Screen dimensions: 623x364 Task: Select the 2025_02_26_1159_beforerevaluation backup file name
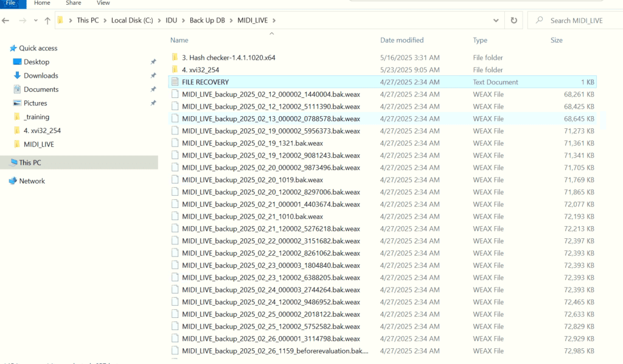pyautogui.click(x=275, y=351)
